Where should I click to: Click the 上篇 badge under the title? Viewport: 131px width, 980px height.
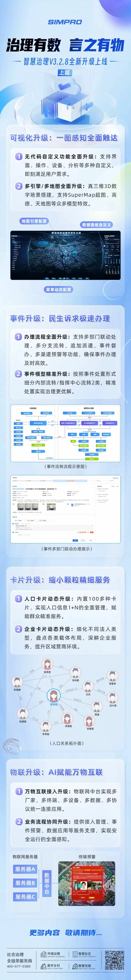tap(65, 72)
